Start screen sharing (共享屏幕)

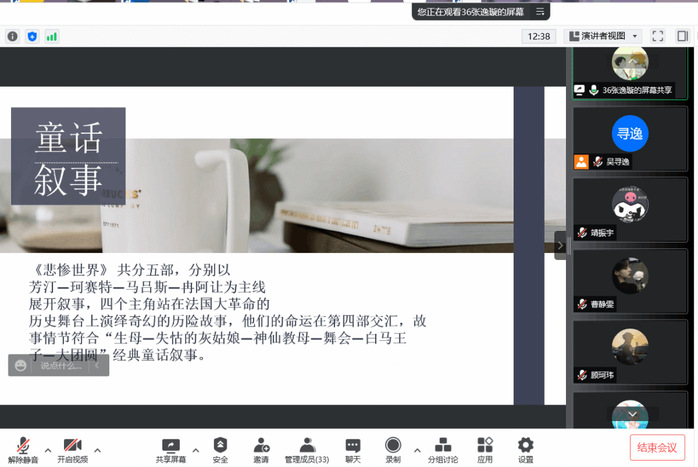(170, 448)
